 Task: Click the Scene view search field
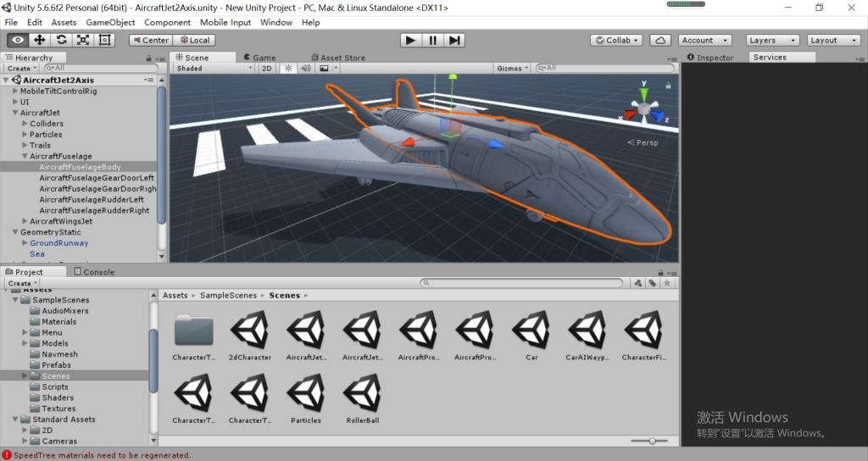pyautogui.click(x=605, y=68)
